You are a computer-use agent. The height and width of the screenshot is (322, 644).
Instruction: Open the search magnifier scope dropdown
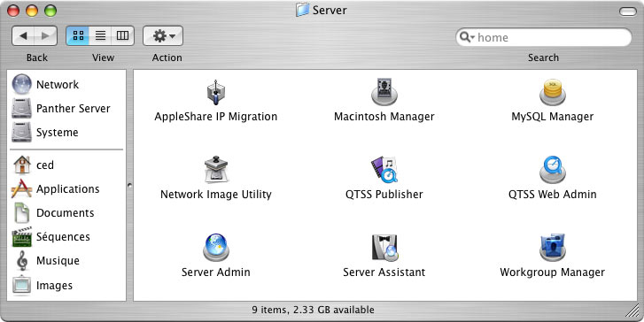click(467, 37)
